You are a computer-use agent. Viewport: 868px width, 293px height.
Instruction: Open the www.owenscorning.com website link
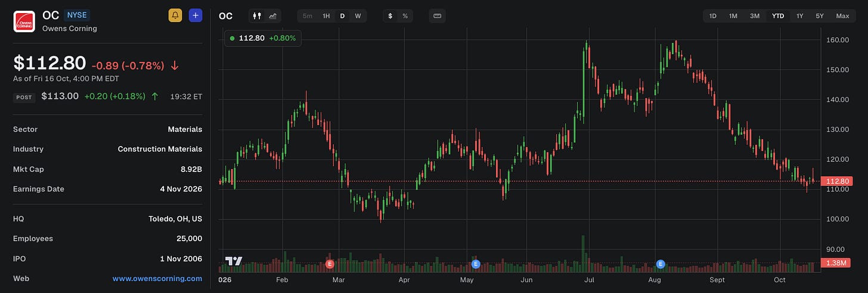coord(157,278)
